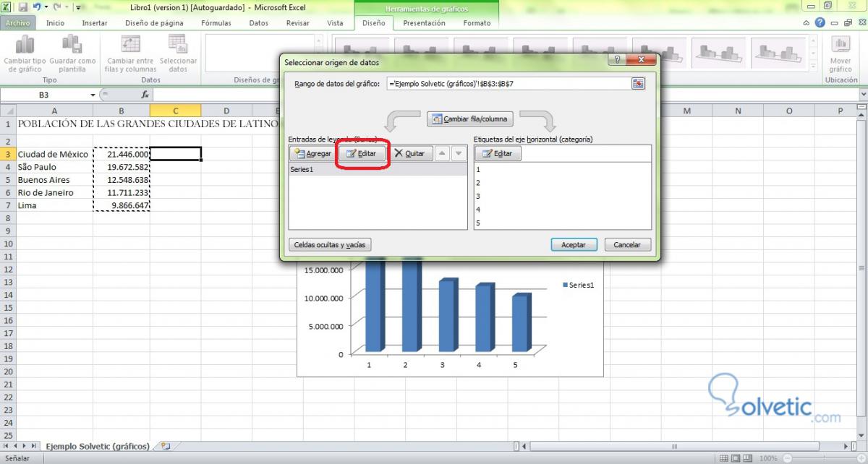Click the Undo arrow icon

coord(35,7)
